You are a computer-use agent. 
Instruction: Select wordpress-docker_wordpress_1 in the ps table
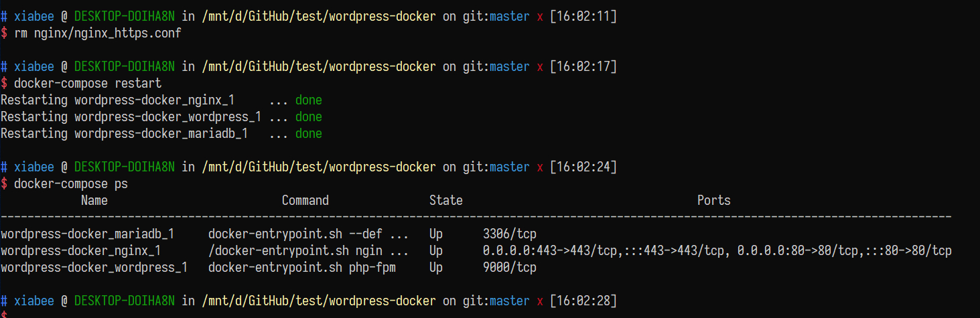(94, 267)
